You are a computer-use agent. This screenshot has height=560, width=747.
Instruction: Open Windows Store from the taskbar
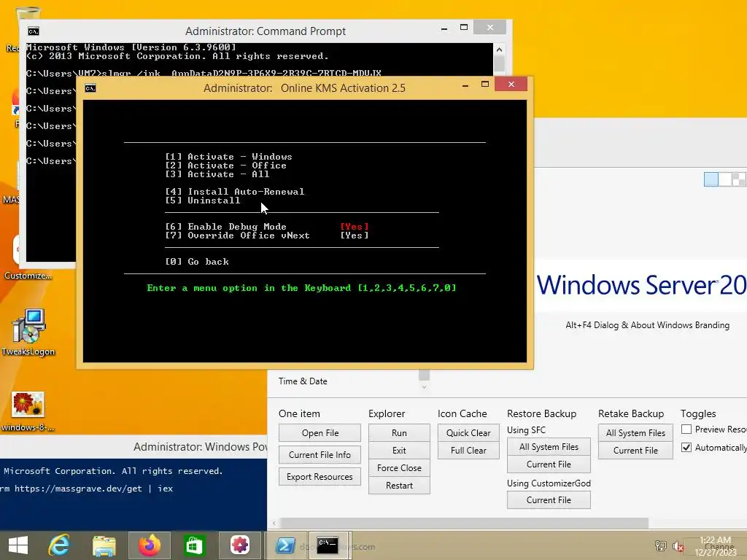[x=194, y=545]
